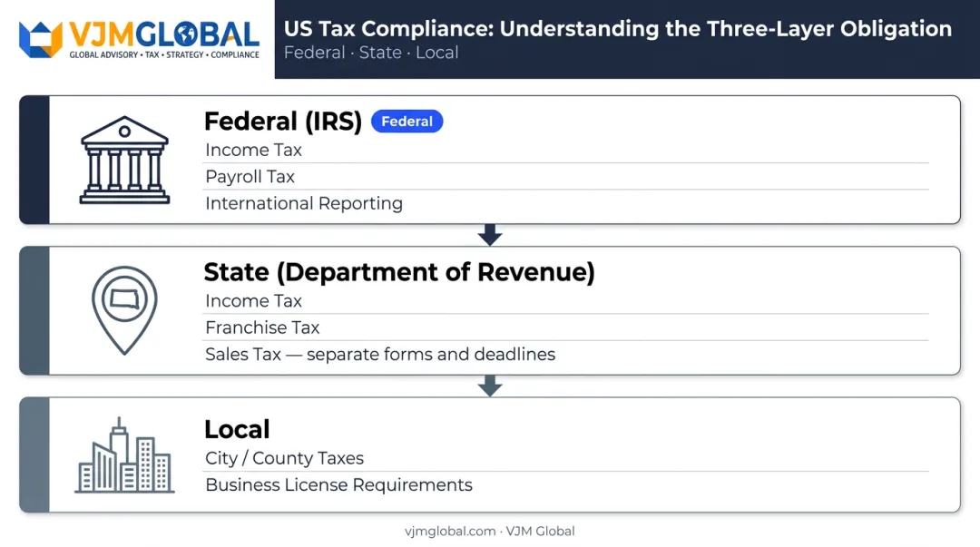Select the State (Department of Revenue) heading
The width and height of the screenshot is (980, 547).
399,272
